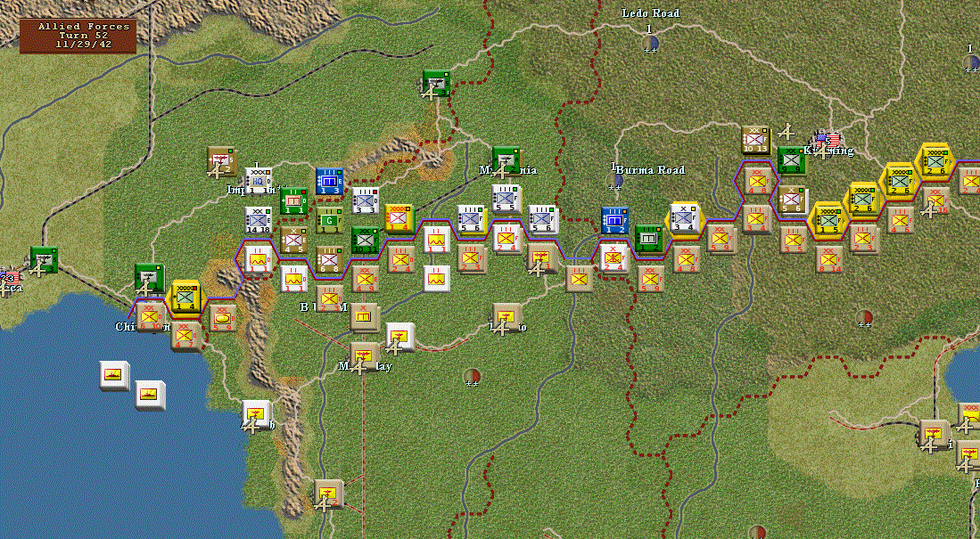Select the green artillery unit rated 1-1 D
Viewport: 980px width, 539px height.
[x=293, y=201]
